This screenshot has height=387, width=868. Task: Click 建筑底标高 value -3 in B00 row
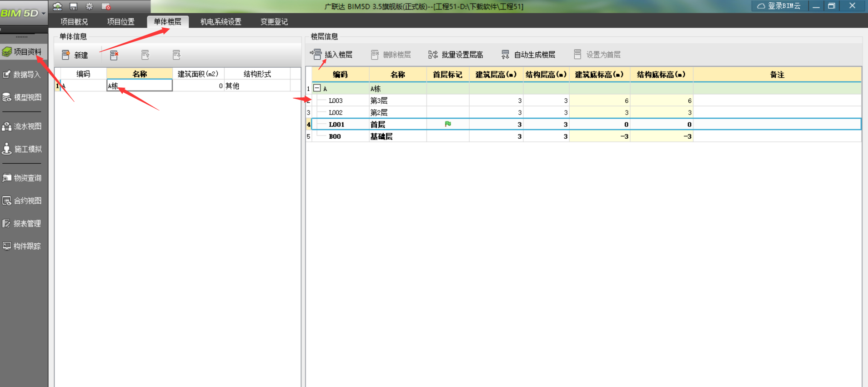(x=600, y=136)
